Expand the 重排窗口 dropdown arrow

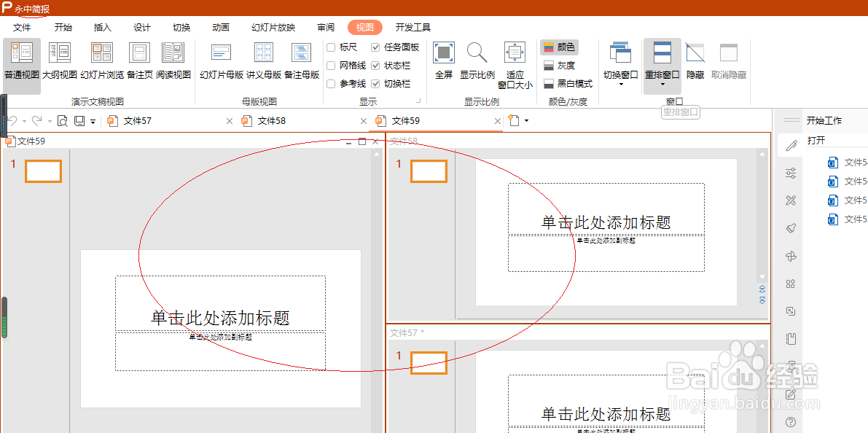(x=662, y=85)
